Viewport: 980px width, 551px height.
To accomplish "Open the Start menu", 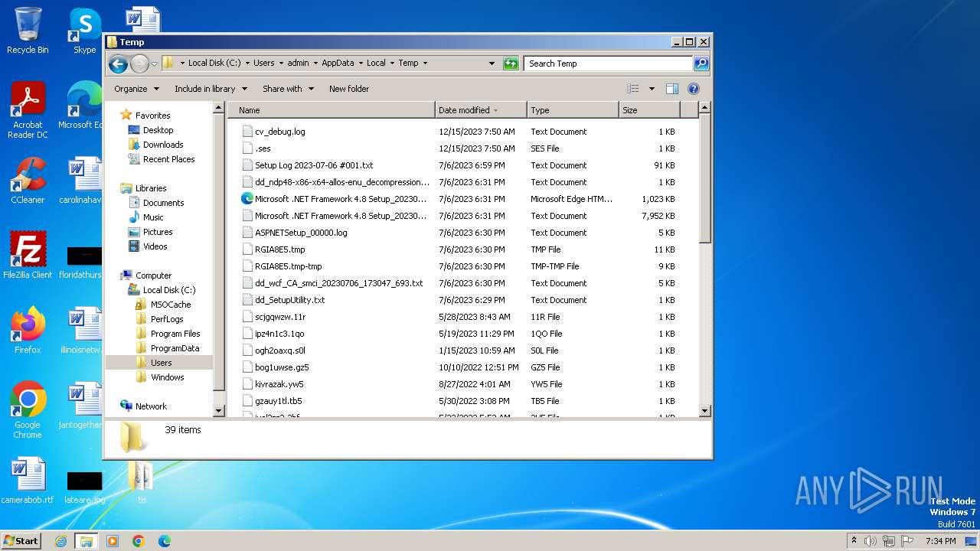I will pyautogui.click(x=21, y=541).
